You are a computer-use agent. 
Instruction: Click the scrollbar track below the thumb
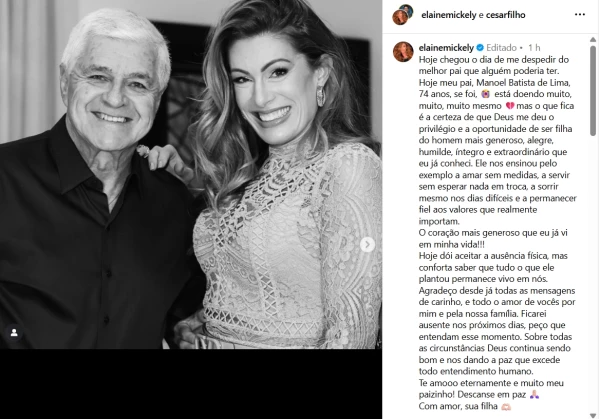point(593,274)
